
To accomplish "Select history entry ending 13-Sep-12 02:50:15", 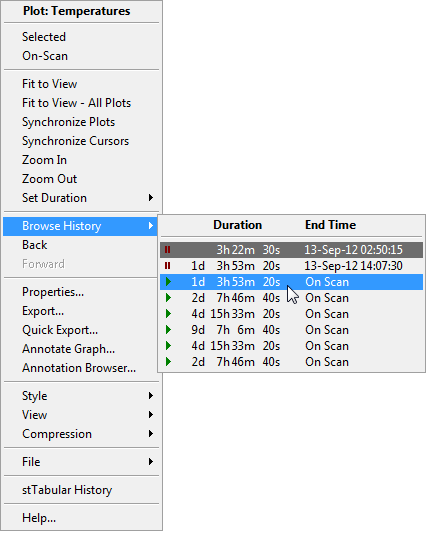I will [x=291, y=250].
